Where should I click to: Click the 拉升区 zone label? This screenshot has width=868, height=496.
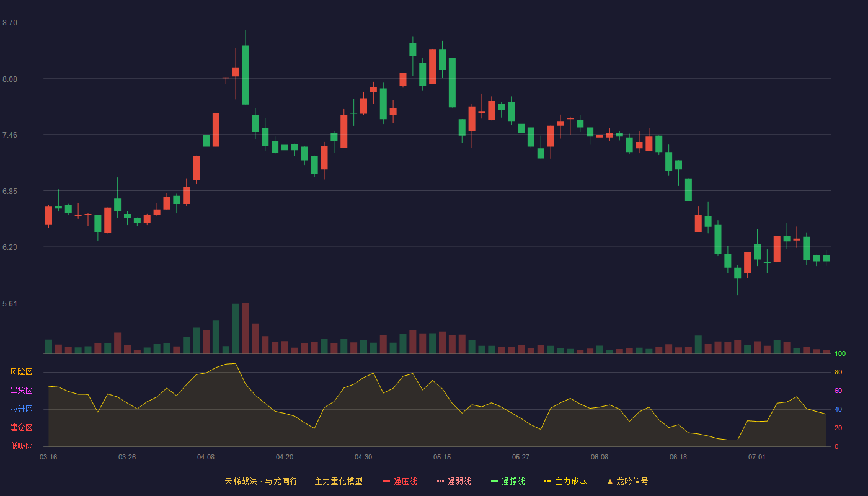click(21, 409)
